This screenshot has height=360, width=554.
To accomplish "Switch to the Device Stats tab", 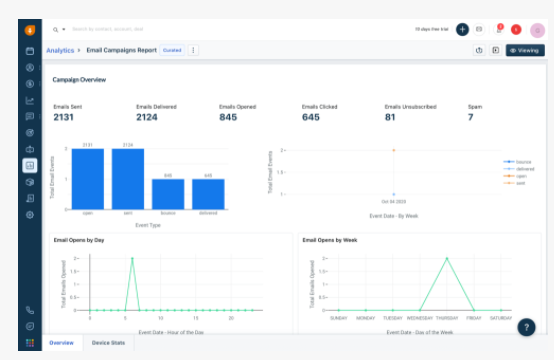I will (x=108, y=343).
